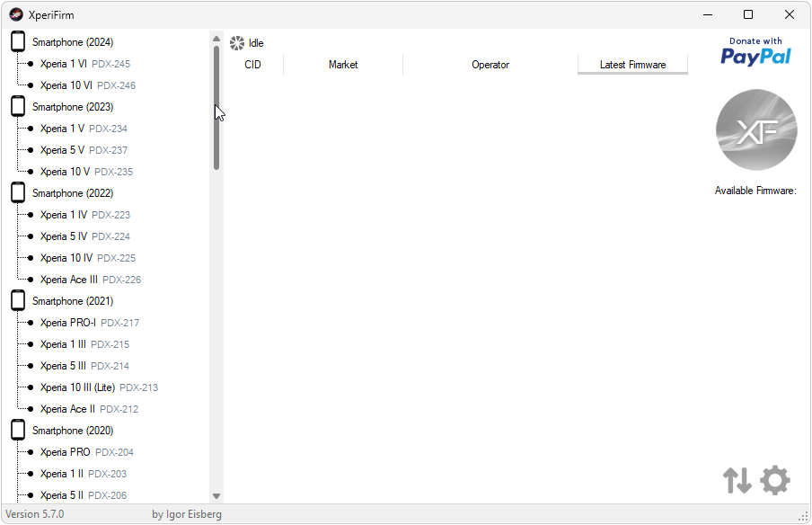812x525 pixels.
Task: Click the settings gear icon
Action: (x=775, y=480)
